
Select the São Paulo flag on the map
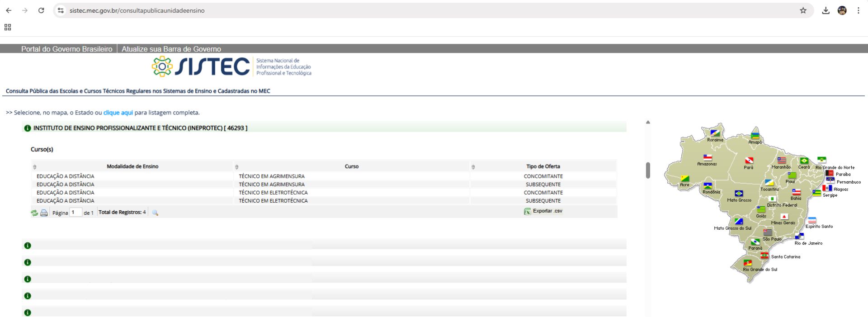(x=768, y=233)
